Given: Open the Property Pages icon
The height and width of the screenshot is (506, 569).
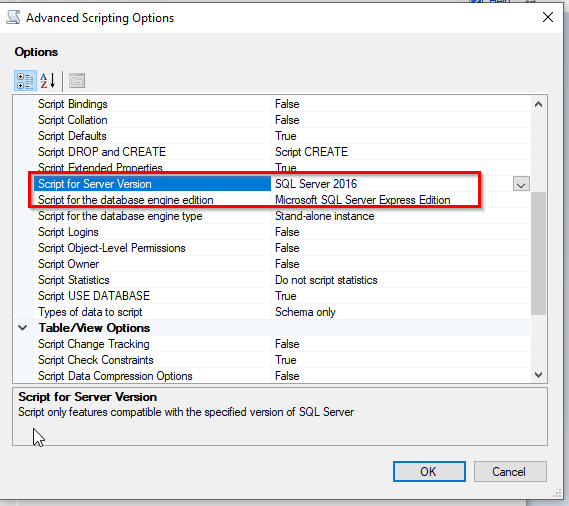Looking at the screenshot, I should coord(77,81).
